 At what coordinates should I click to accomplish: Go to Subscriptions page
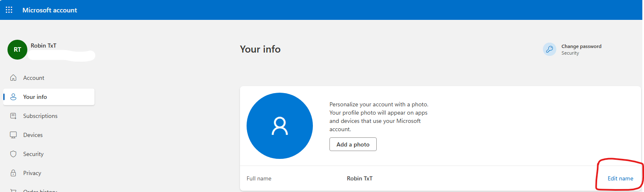(49, 116)
